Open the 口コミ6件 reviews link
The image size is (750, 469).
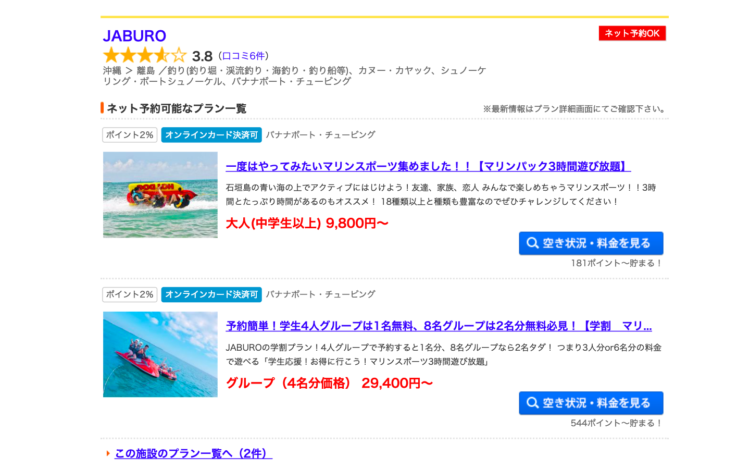point(244,56)
